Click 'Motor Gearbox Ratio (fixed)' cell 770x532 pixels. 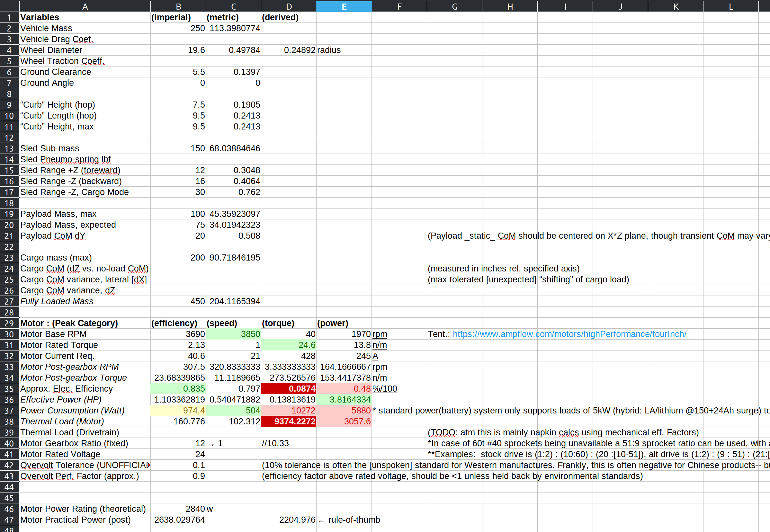[x=85, y=443]
